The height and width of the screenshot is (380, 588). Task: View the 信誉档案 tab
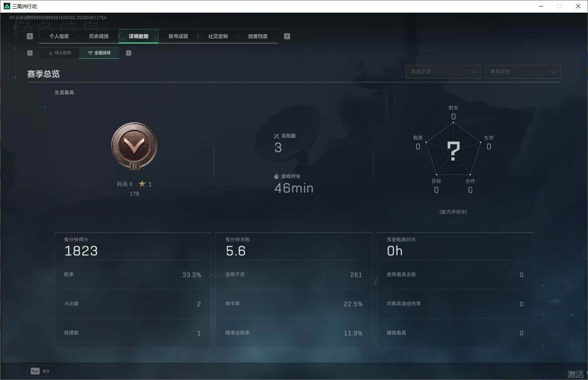pos(258,36)
